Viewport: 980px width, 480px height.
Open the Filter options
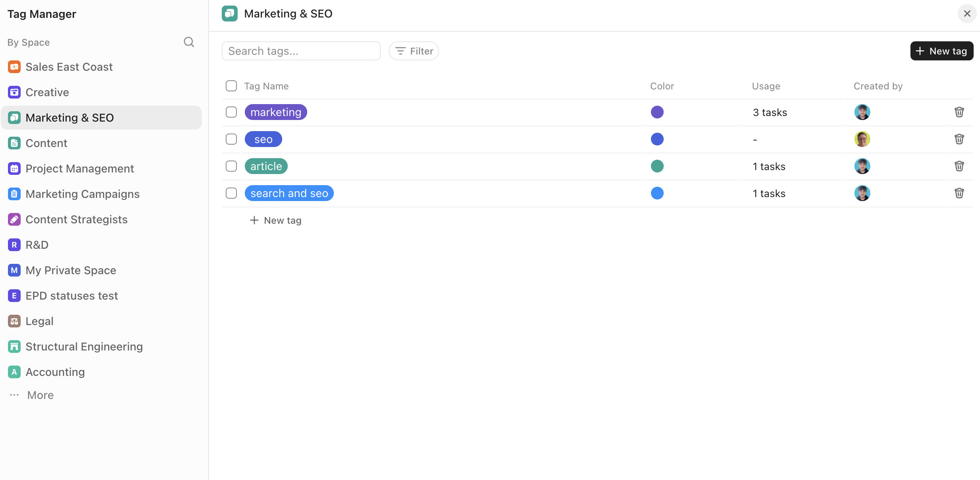point(414,51)
